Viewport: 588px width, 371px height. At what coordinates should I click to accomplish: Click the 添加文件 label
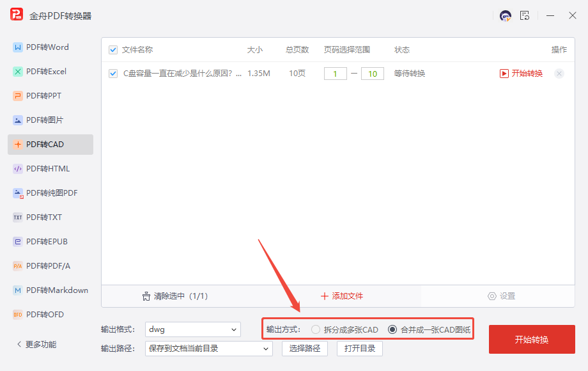pyautogui.click(x=347, y=296)
